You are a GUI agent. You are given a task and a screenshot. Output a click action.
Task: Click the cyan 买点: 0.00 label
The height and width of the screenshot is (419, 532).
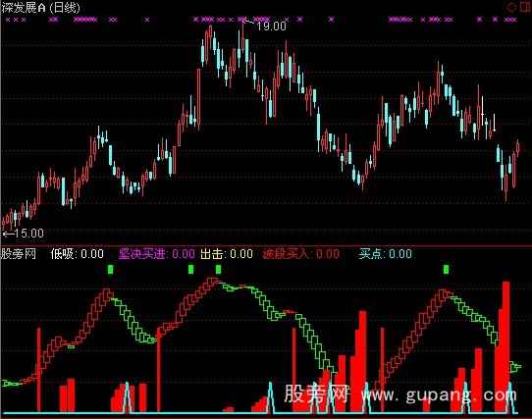pyautogui.click(x=386, y=254)
